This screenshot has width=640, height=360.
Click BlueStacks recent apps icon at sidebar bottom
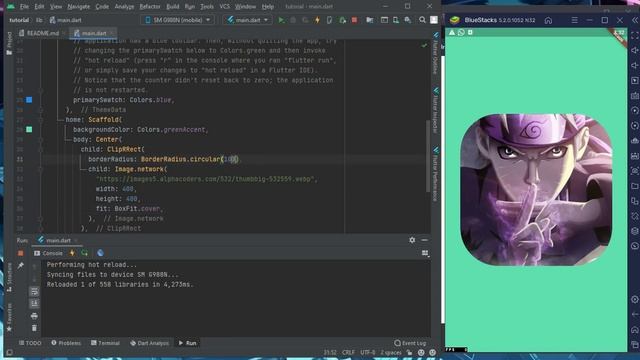[x=635, y=345]
